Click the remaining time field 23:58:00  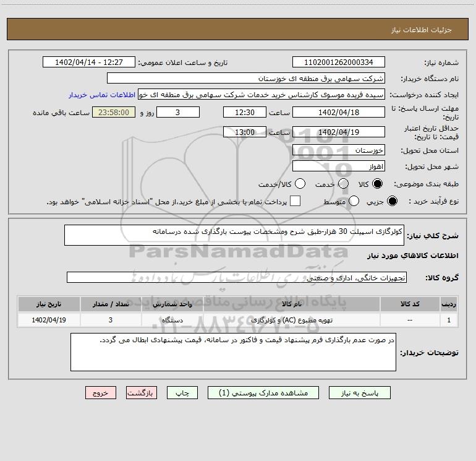pyautogui.click(x=114, y=113)
